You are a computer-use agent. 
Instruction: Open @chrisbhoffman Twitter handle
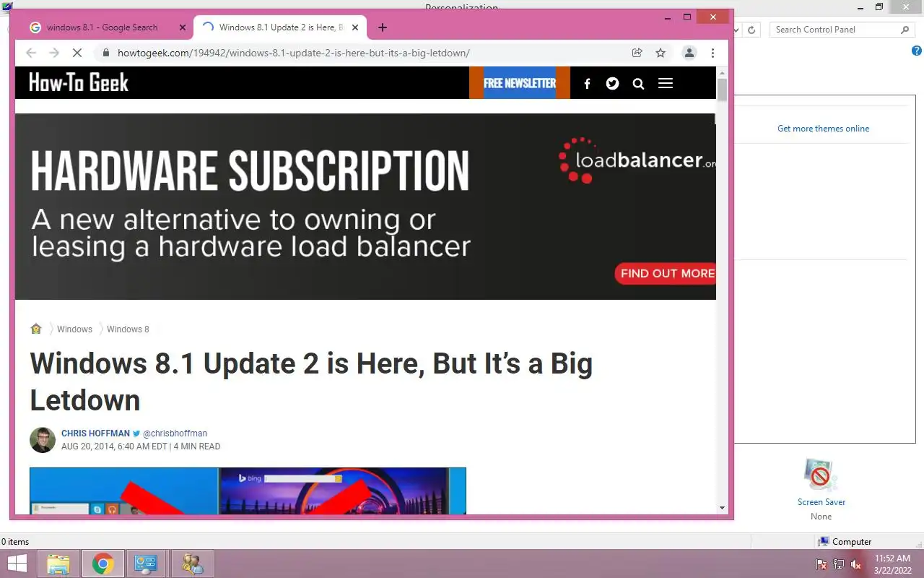pyautogui.click(x=175, y=433)
